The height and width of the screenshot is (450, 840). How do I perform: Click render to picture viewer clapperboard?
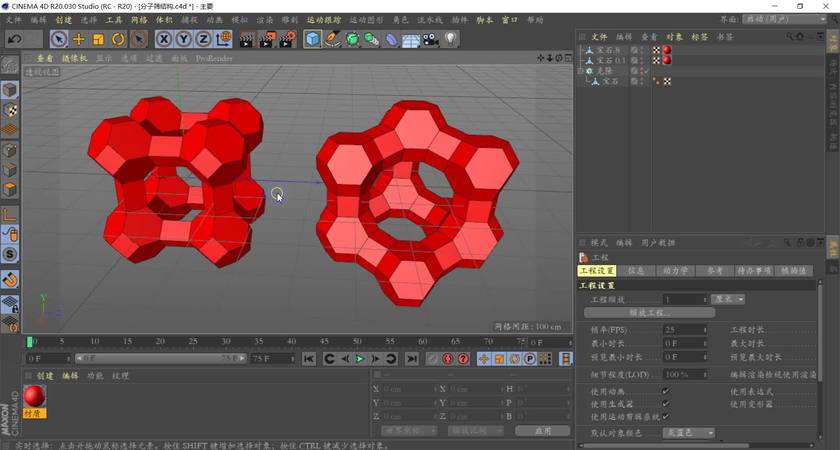click(268, 39)
